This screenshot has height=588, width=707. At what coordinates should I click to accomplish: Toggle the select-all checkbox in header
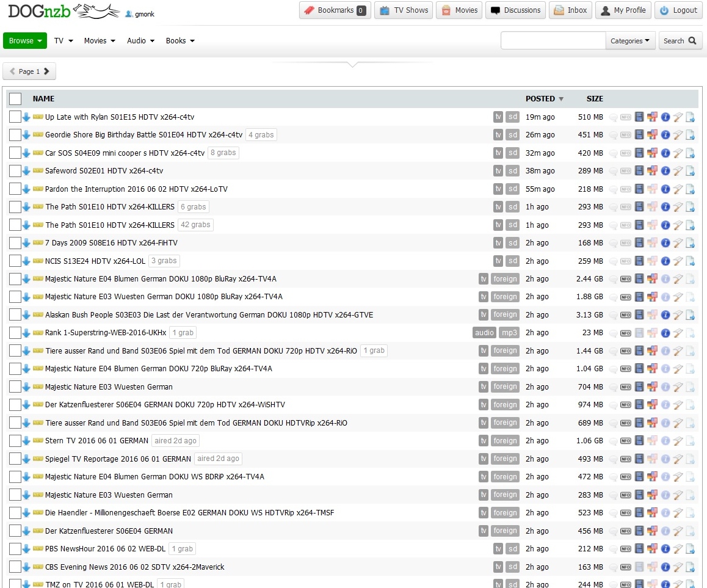[x=15, y=99]
